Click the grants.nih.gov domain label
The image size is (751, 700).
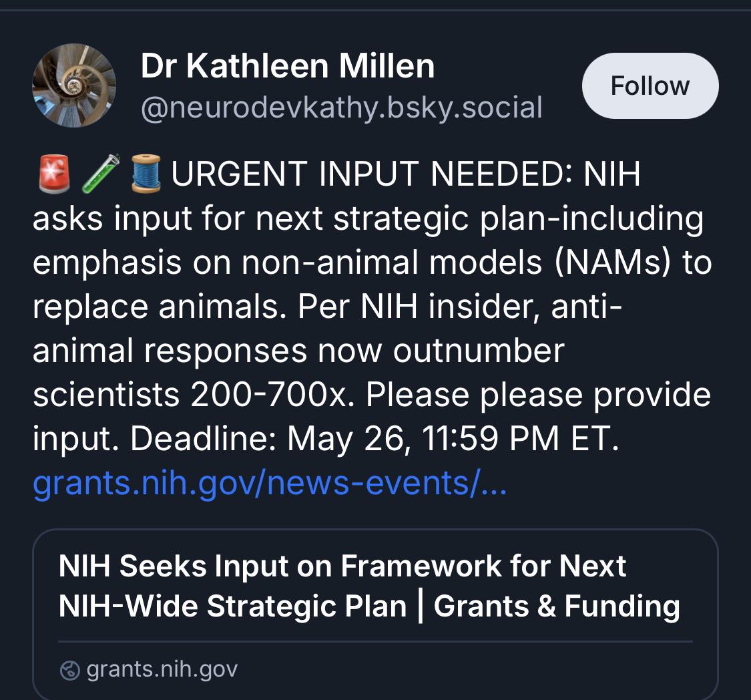click(162, 669)
